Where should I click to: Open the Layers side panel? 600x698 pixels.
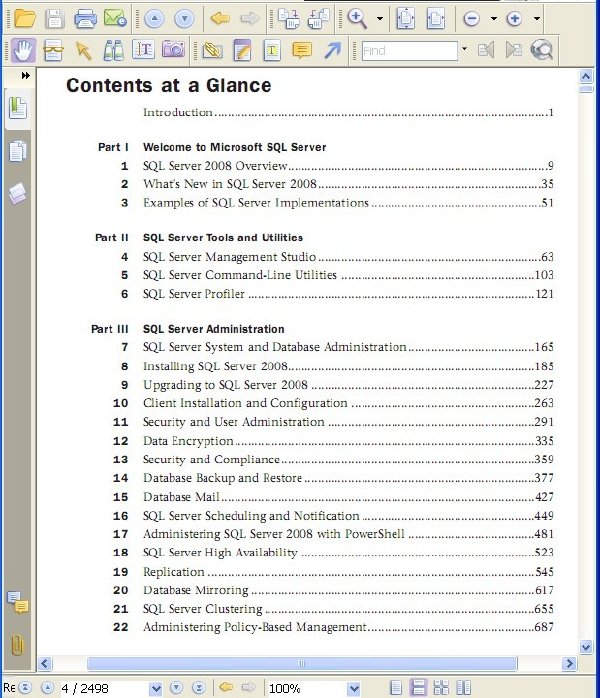[18, 193]
